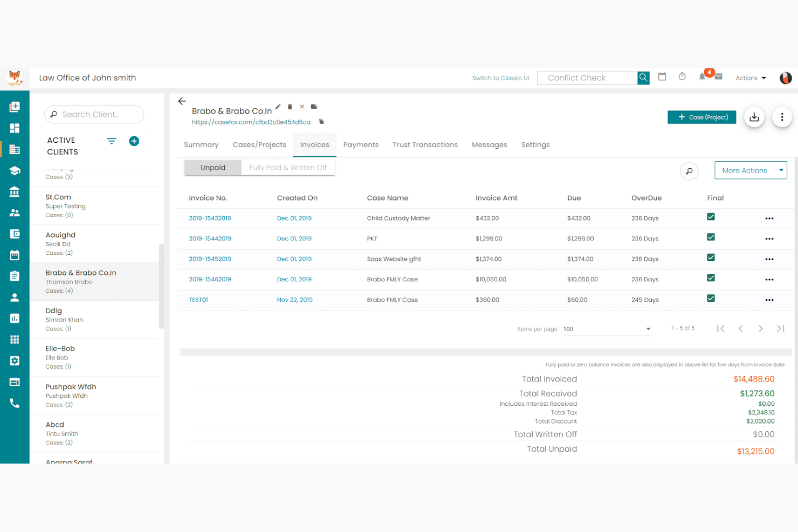Open the notifications bell icon

point(702,77)
